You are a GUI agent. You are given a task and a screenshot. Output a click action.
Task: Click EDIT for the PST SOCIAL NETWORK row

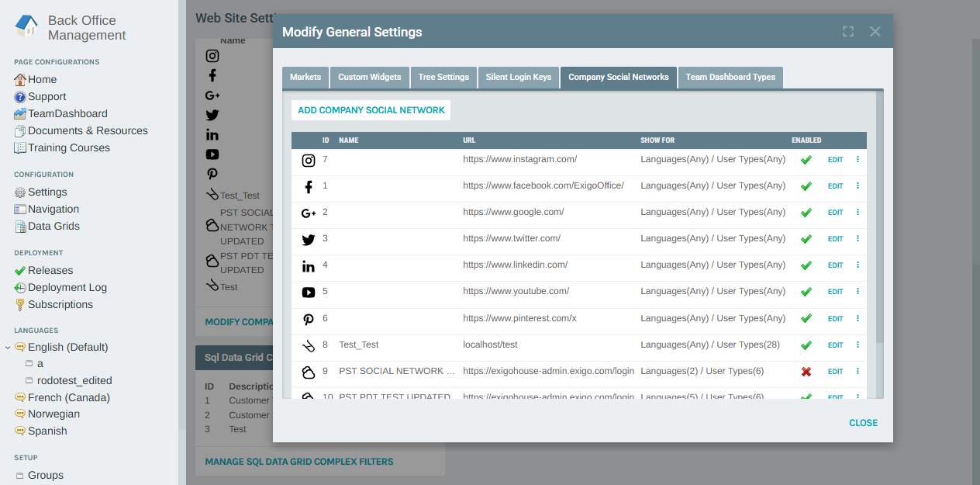click(x=835, y=372)
